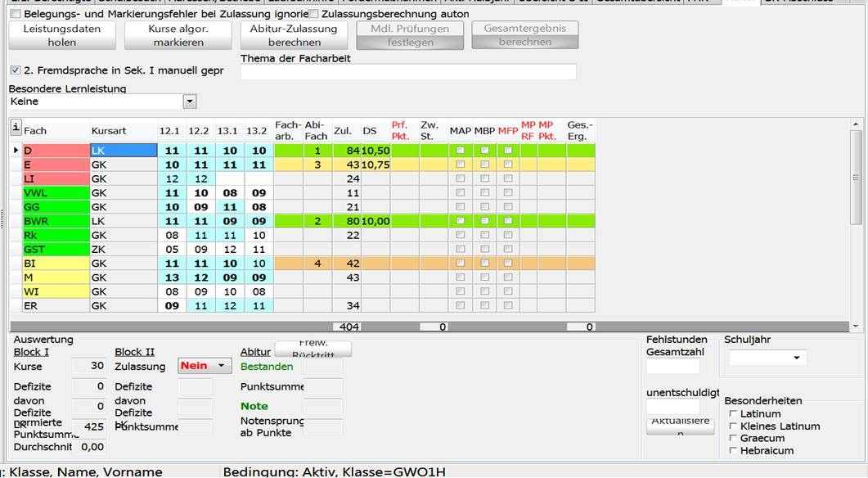Click Leistungsdaten holen button
Viewport: 868px width, 478px height.
pos(62,35)
